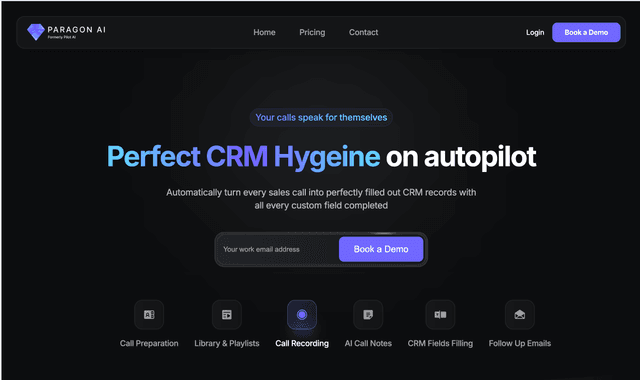
Task: Select the CRM Fields Filling tab label
Action: (x=440, y=343)
